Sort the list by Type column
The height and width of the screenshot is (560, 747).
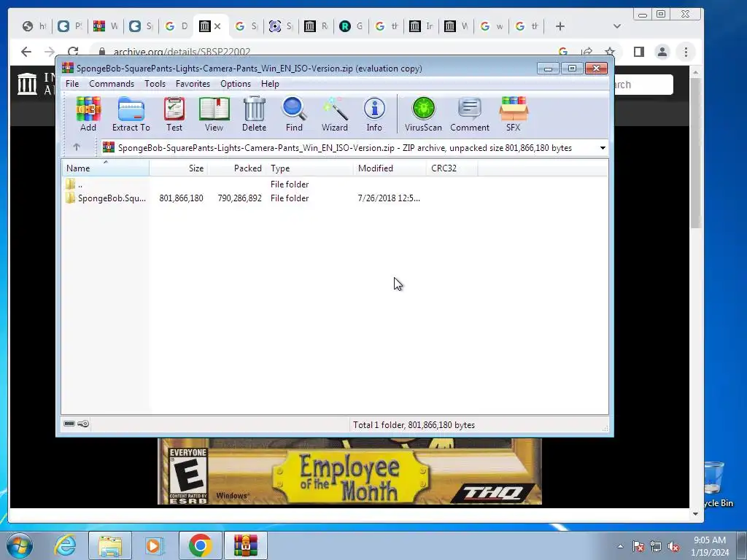310,168
